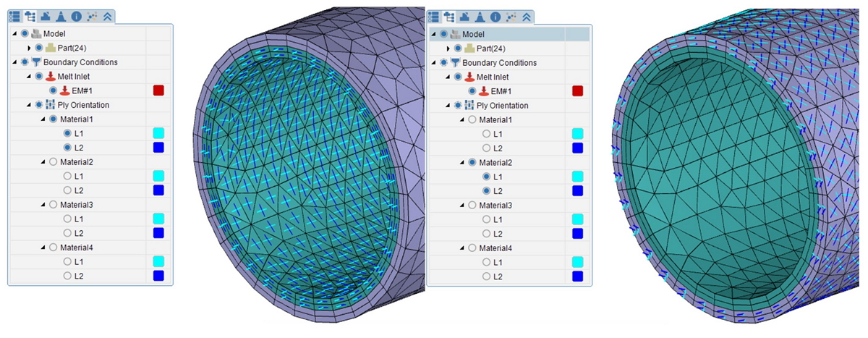Click the red EM#1 color swatch in right panel
The height and width of the screenshot is (338, 868).
click(x=577, y=91)
